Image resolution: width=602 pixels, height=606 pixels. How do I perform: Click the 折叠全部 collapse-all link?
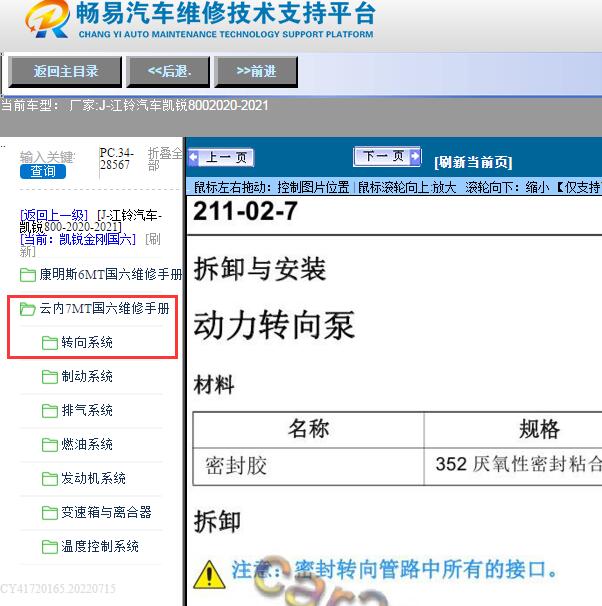[164, 159]
